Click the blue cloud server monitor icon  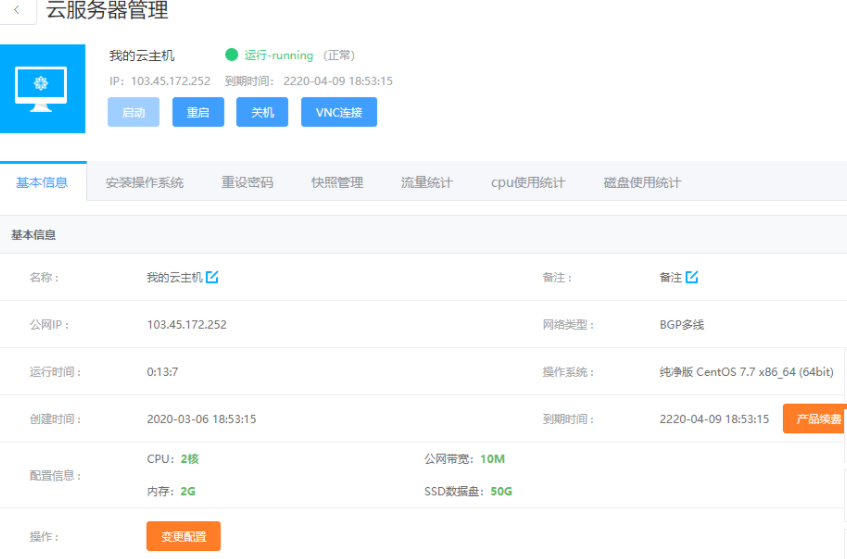coord(42,88)
